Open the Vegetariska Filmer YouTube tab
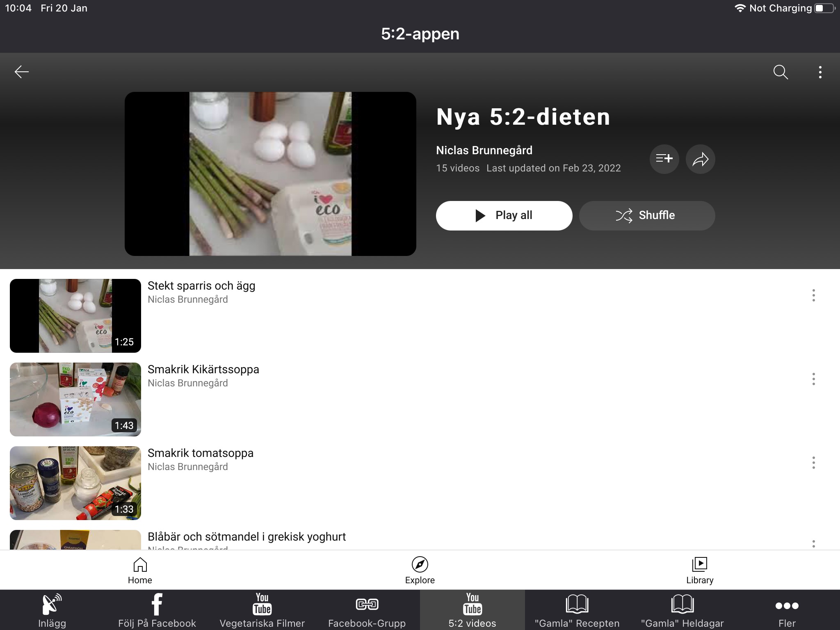 point(262,609)
